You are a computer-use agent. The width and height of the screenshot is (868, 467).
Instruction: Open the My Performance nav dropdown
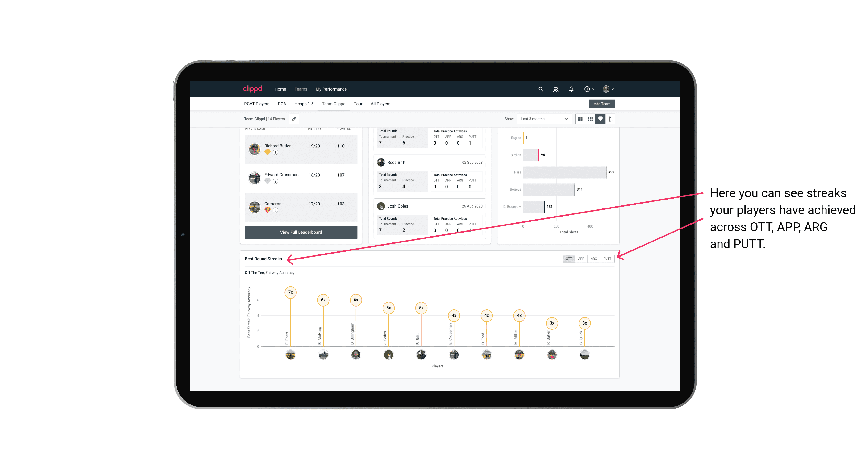point(332,89)
